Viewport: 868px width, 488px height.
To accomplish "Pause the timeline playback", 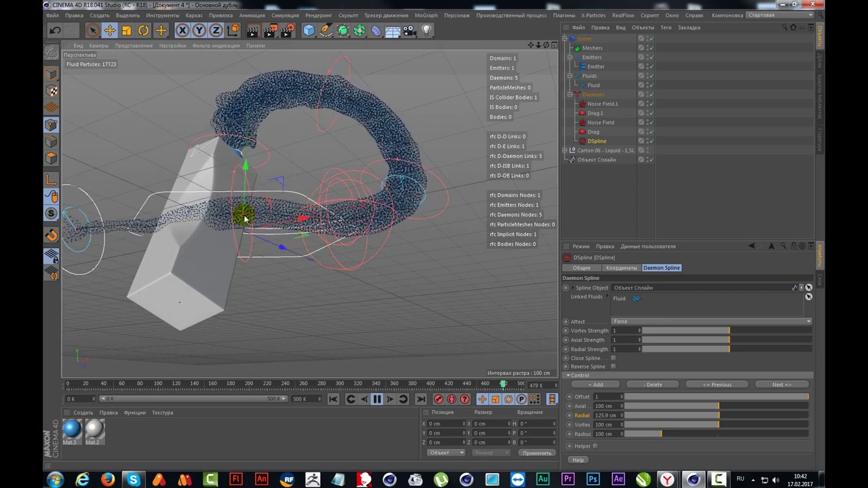I will (x=376, y=399).
